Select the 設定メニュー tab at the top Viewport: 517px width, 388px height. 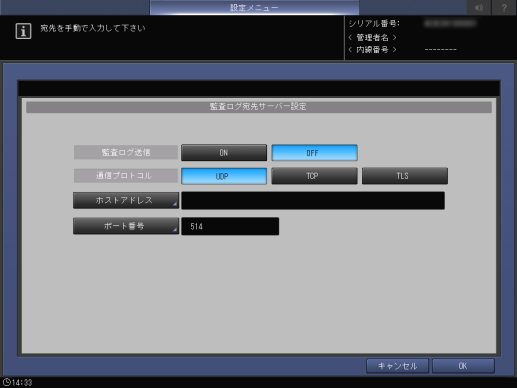click(x=254, y=7)
